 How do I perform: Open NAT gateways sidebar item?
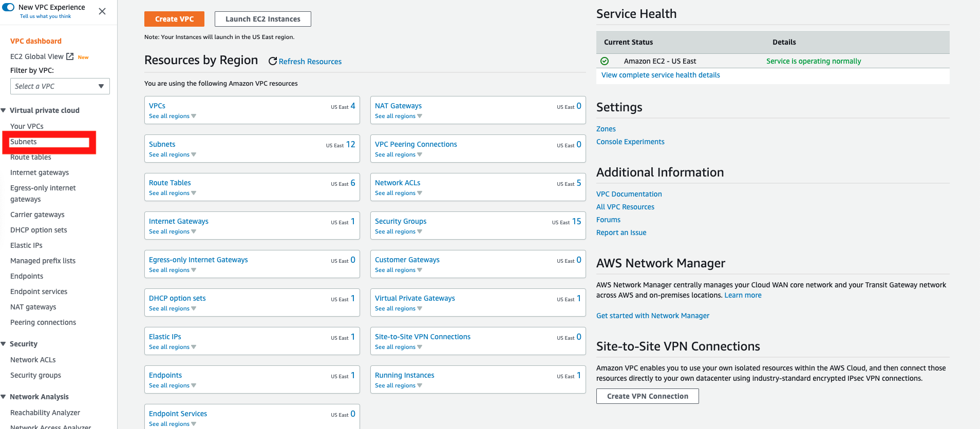point(33,307)
